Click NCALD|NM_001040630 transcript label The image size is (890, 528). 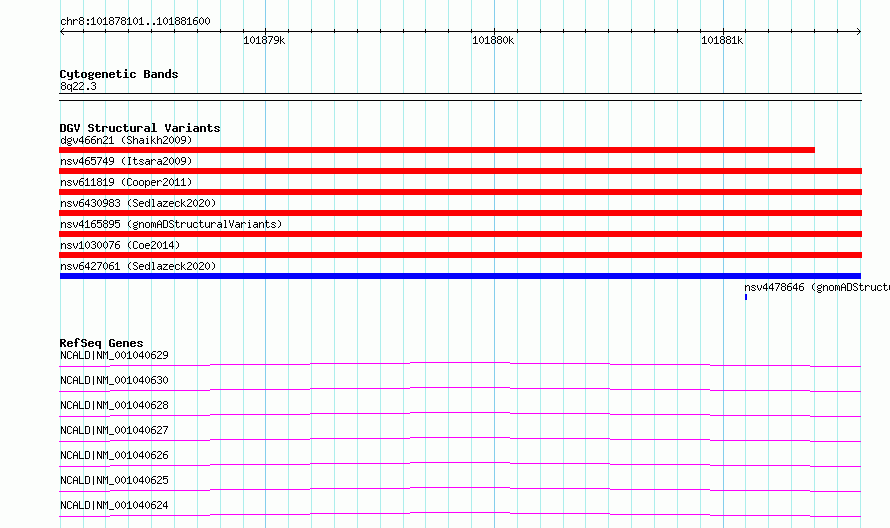[114, 380]
